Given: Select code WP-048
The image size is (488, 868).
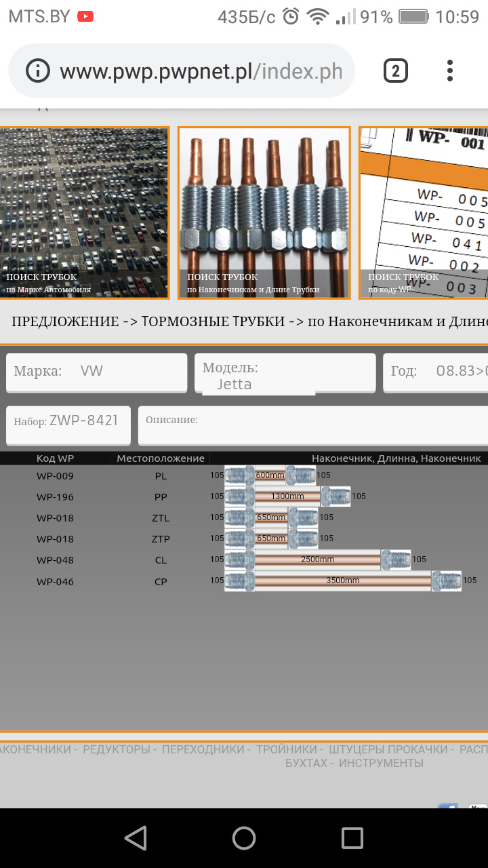Looking at the screenshot, I should pyautogui.click(x=55, y=560).
